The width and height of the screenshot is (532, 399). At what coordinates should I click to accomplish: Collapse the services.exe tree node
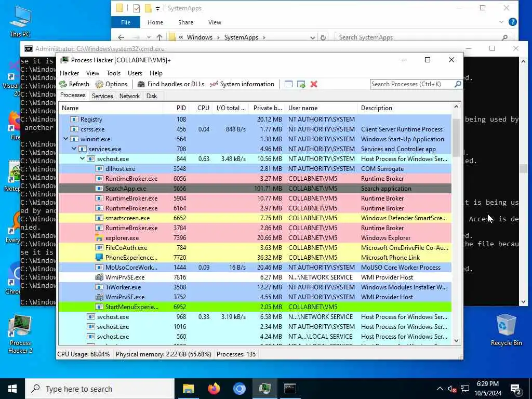coord(74,149)
